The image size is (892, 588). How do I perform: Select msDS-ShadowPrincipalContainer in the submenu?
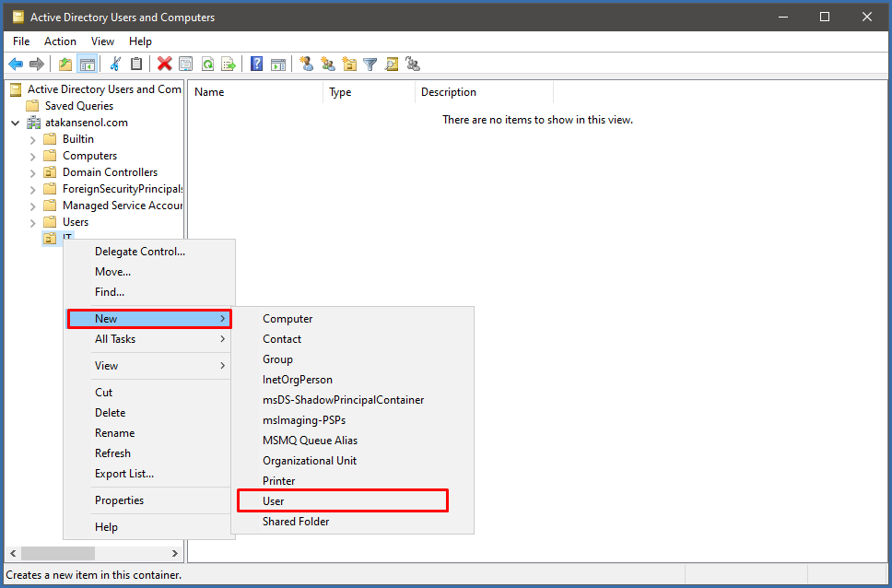353,400
